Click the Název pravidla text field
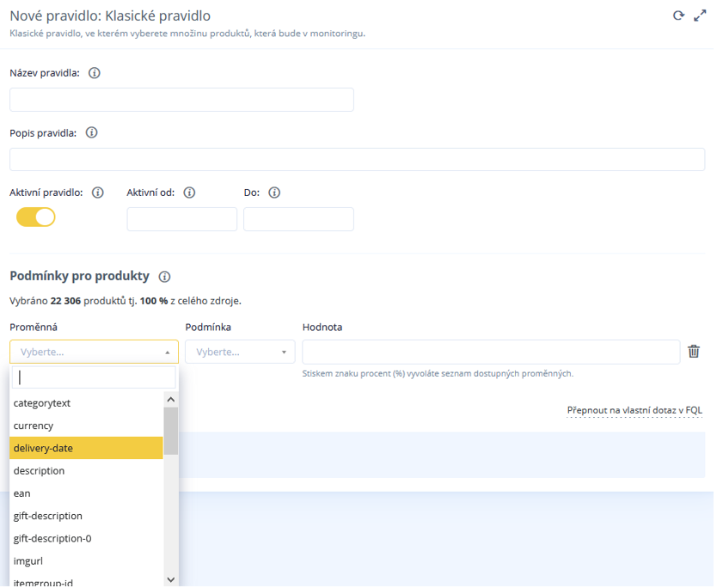 pyautogui.click(x=181, y=100)
